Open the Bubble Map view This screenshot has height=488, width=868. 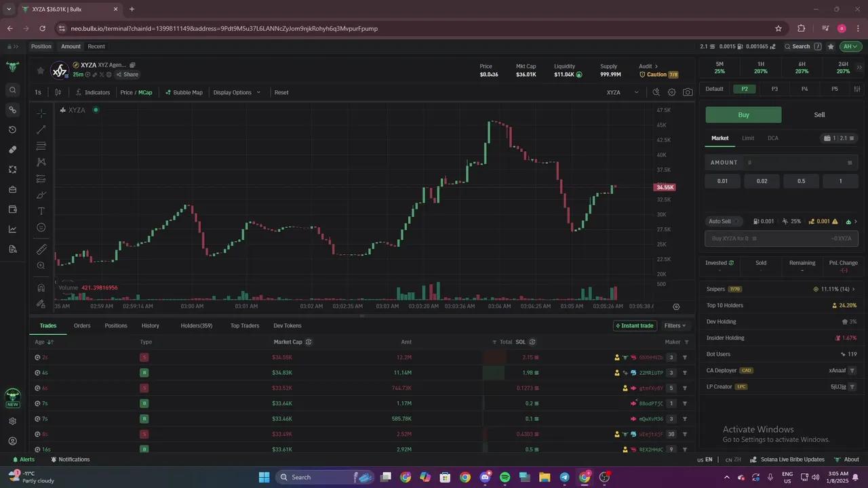tap(184, 92)
